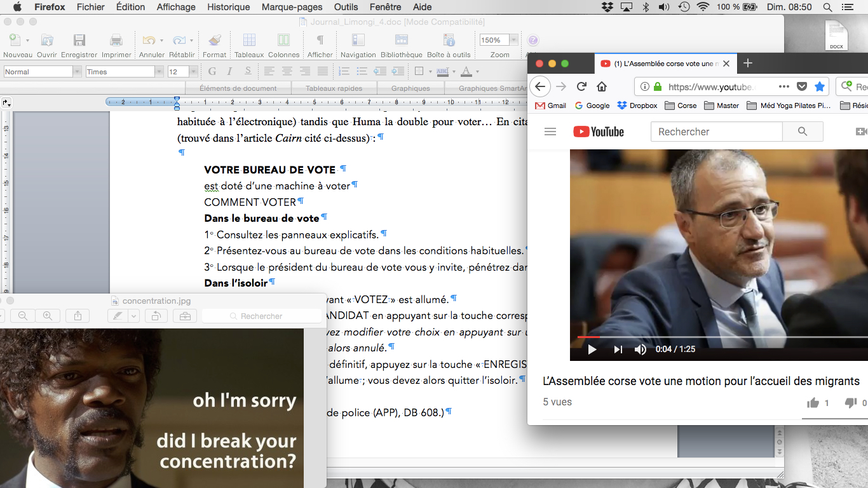
Task: Switch to the Tableaux rapides ribbon tab
Action: click(x=334, y=88)
